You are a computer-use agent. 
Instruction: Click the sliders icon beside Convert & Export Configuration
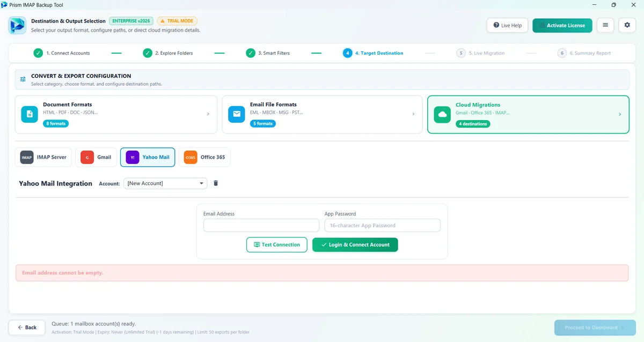click(23, 79)
